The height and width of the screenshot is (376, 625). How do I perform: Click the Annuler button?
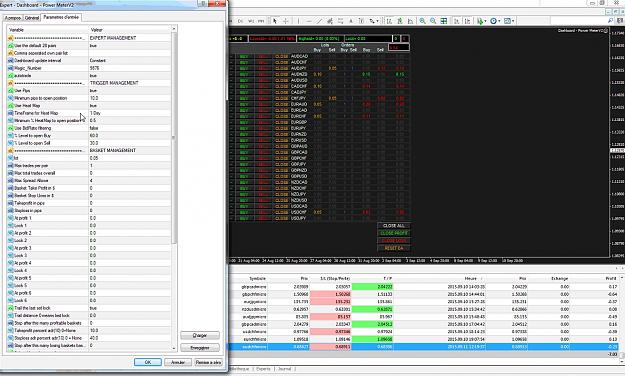coord(178,362)
